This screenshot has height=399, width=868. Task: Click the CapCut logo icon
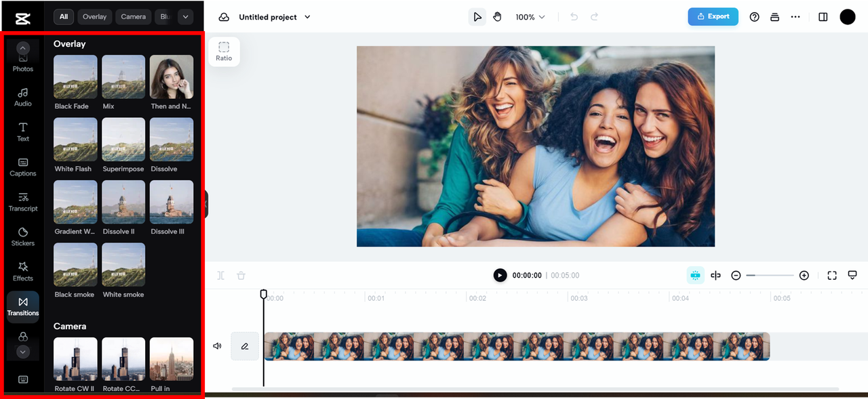23,19
